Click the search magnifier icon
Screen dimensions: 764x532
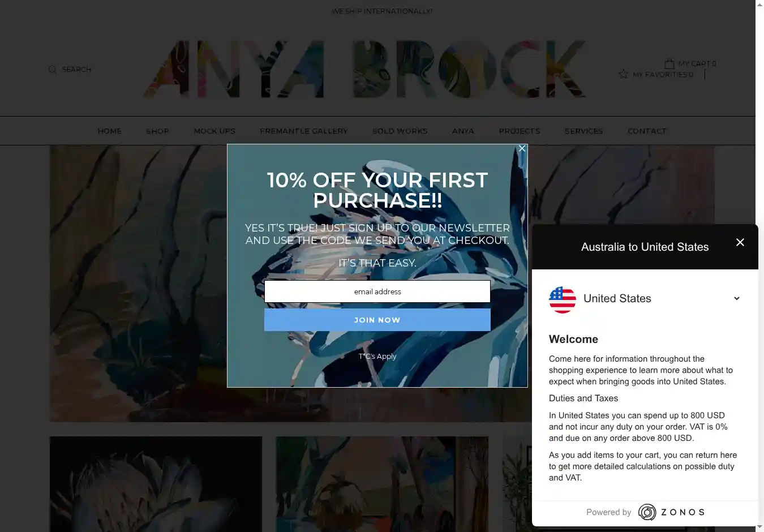coord(53,70)
